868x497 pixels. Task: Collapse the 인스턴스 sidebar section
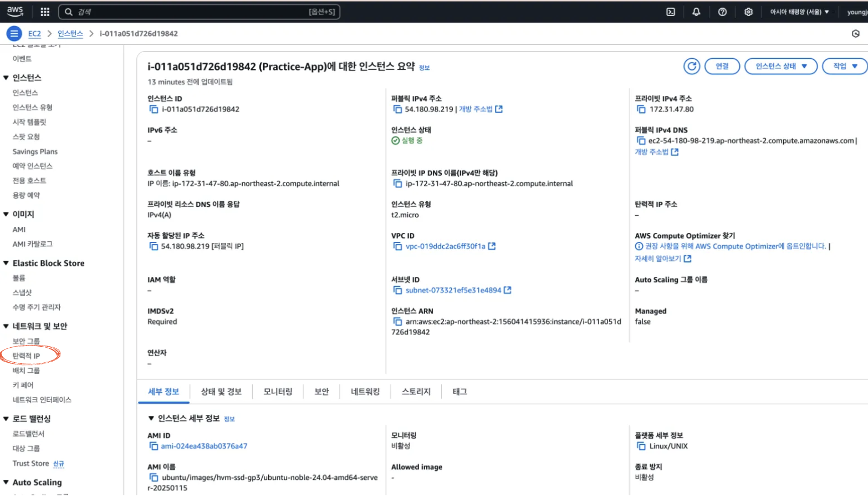[6, 78]
